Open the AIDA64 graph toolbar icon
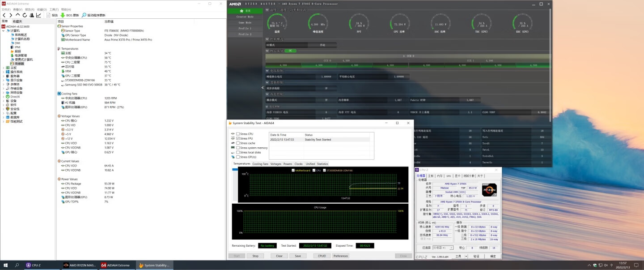644x270 pixels. click(x=38, y=15)
